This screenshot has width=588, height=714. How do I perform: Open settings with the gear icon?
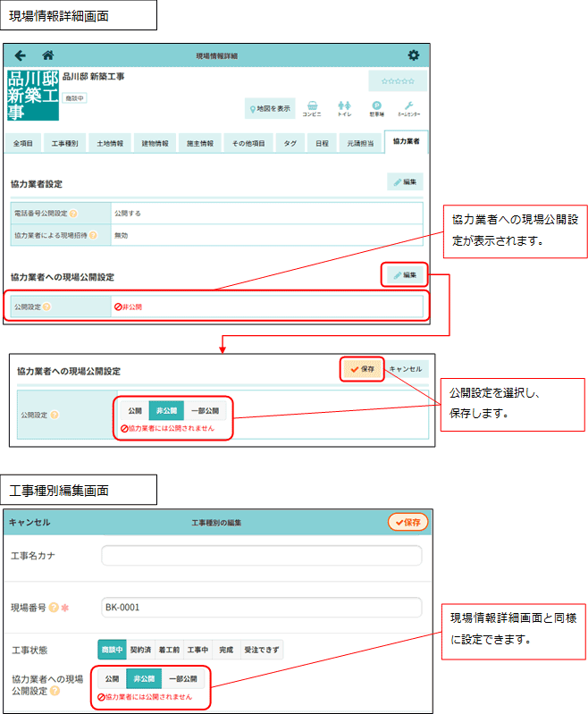413,55
